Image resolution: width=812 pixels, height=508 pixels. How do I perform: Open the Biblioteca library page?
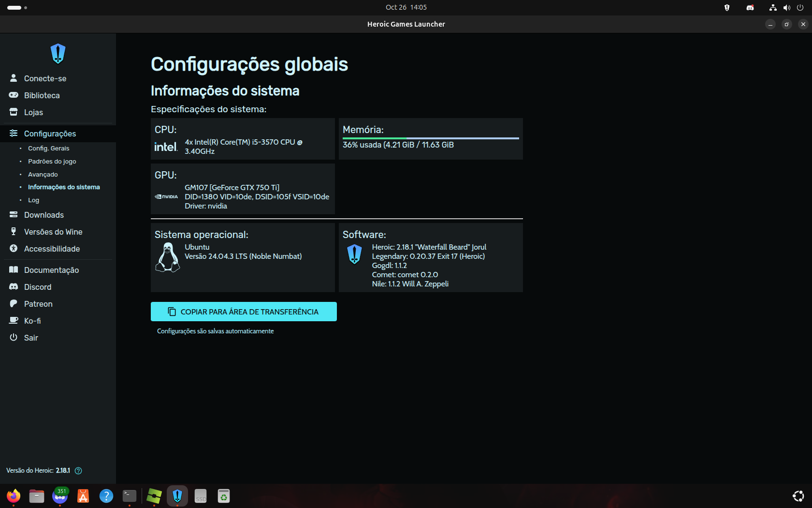click(42, 95)
